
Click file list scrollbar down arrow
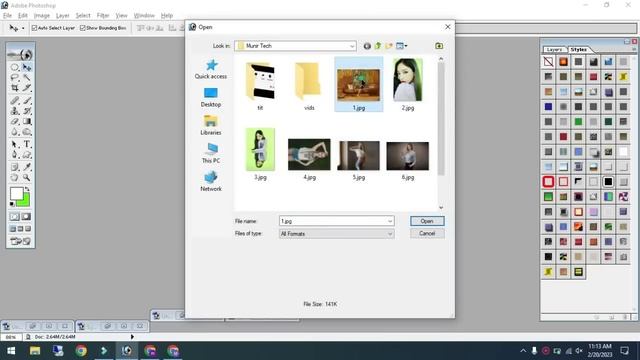point(441,207)
